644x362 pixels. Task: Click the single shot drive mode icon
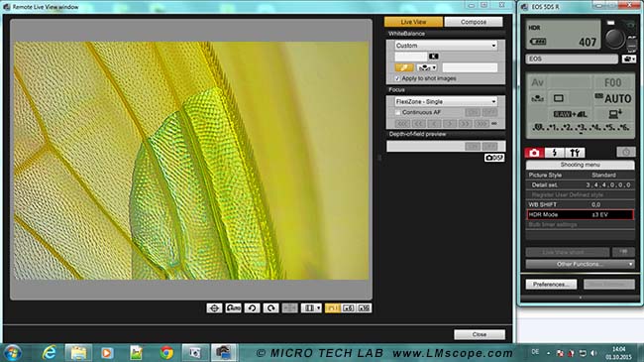[559, 98]
